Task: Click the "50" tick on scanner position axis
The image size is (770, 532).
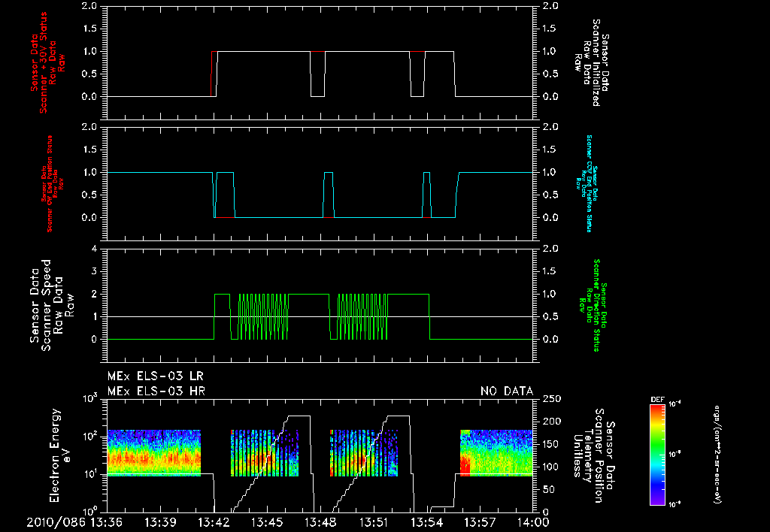Action: (548, 490)
